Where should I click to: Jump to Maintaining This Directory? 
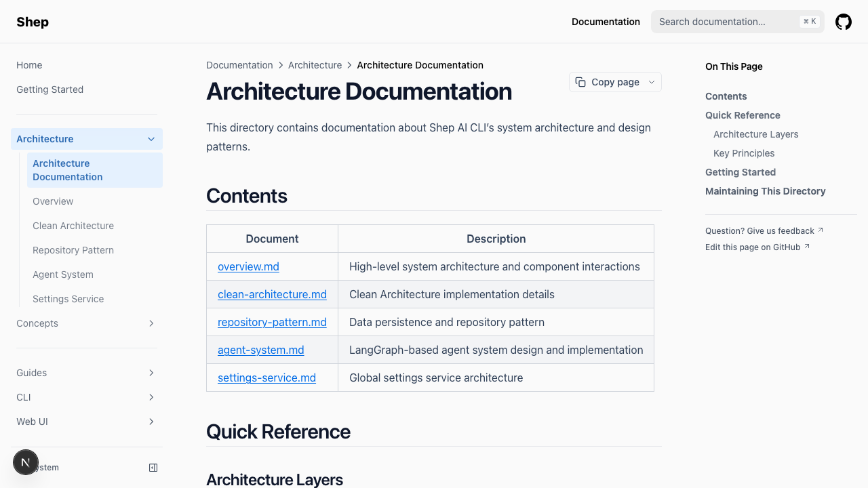click(765, 191)
